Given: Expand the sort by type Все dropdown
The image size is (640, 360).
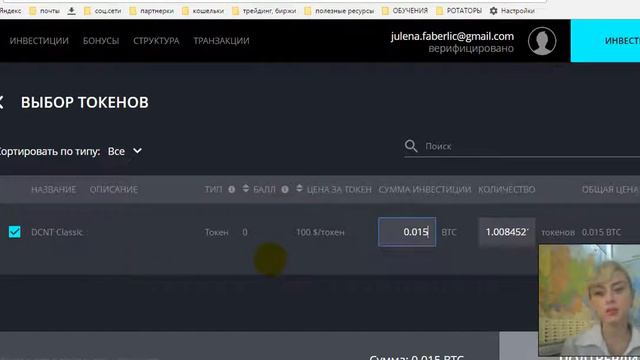Looking at the screenshot, I should (x=125, y=151).
